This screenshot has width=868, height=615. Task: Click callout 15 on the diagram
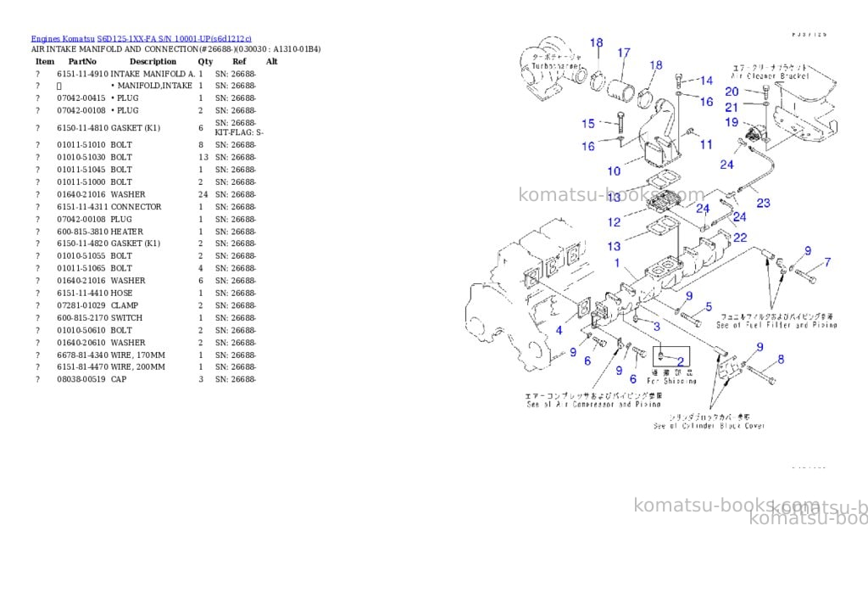pyautogui.click(x=588, y=124)
